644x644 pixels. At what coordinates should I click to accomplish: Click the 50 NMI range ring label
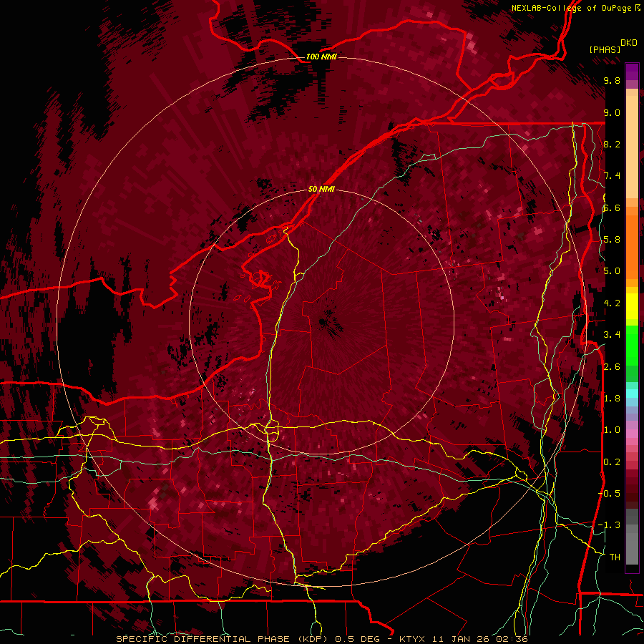point(321,189)
